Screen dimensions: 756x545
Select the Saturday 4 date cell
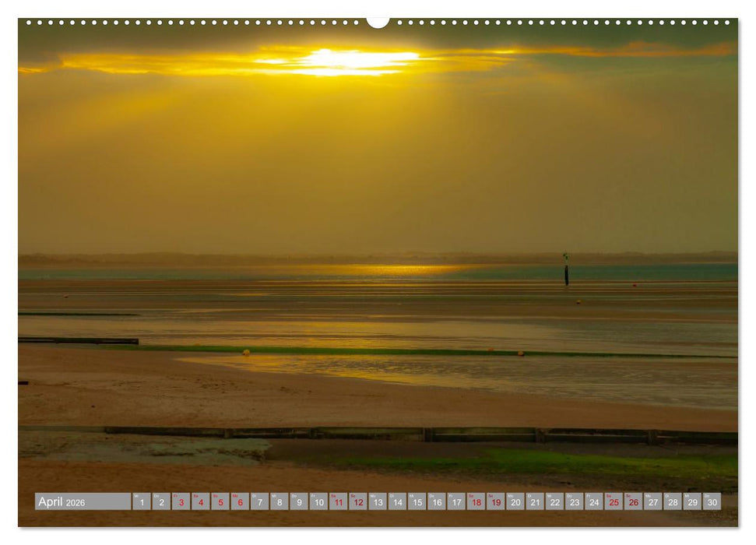click(200, 502)
